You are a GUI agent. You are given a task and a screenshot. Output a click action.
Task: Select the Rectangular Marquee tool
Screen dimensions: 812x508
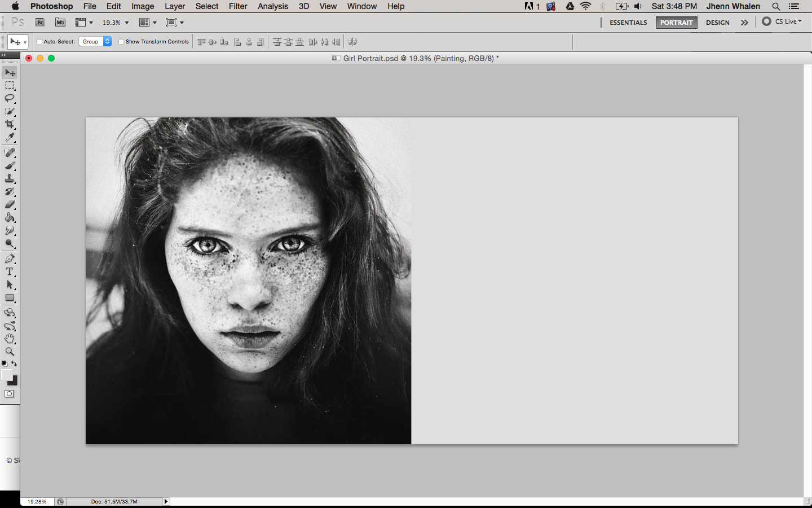tap(10, 86)
